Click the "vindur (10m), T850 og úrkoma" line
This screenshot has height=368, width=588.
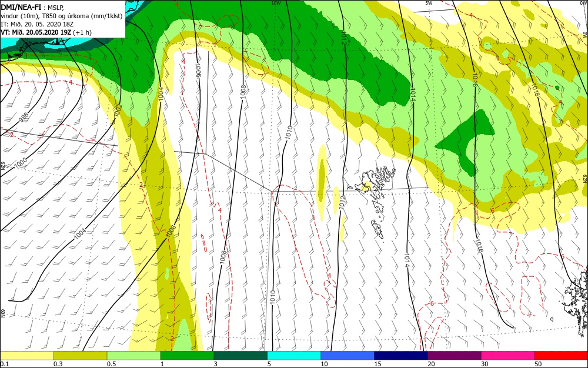point(61,16)
